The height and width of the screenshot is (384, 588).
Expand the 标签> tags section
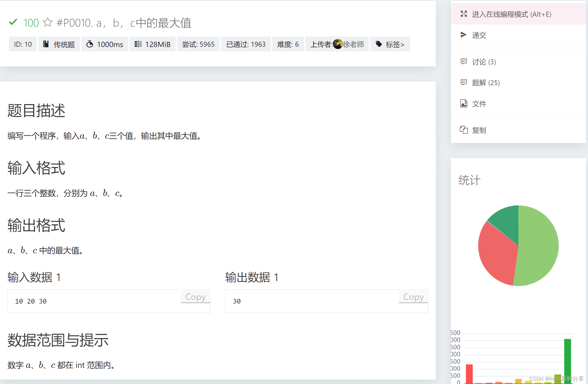click(x=394, y=44)
